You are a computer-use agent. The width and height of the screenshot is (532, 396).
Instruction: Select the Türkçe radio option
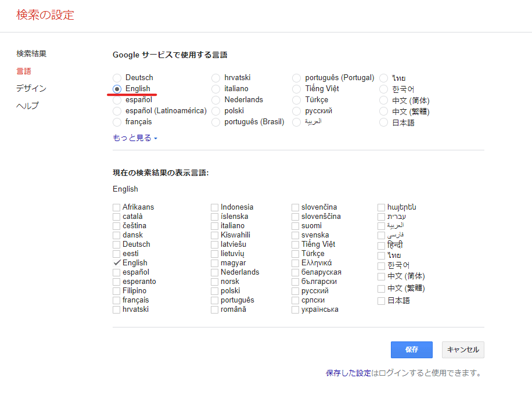pos(297,100)
